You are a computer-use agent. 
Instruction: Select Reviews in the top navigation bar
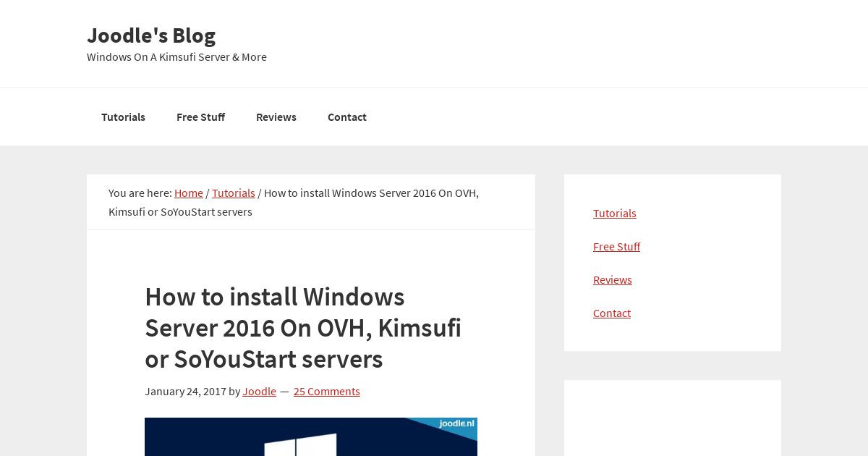[276, 117]
